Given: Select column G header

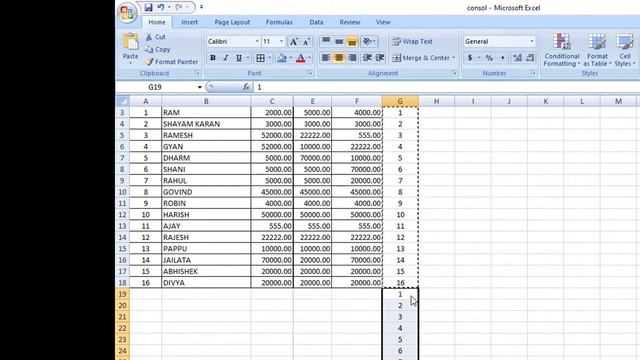Looking at the screenshot, I should tap(400, 101).
